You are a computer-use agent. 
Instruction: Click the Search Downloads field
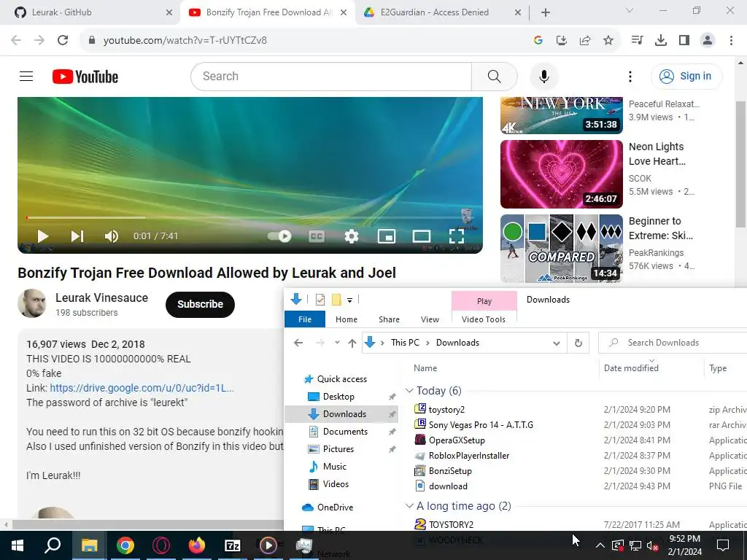673,343
